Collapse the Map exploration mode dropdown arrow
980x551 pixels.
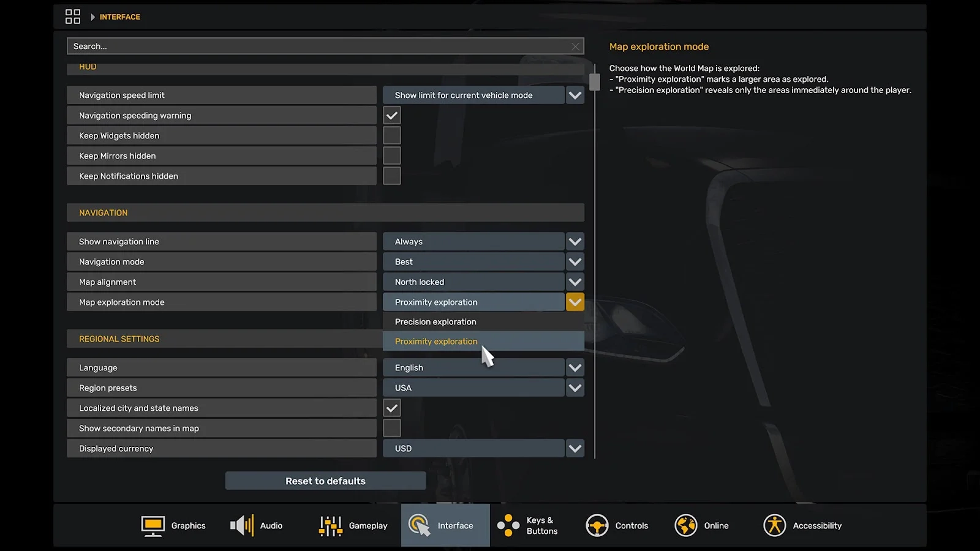[x=575, y=302]
